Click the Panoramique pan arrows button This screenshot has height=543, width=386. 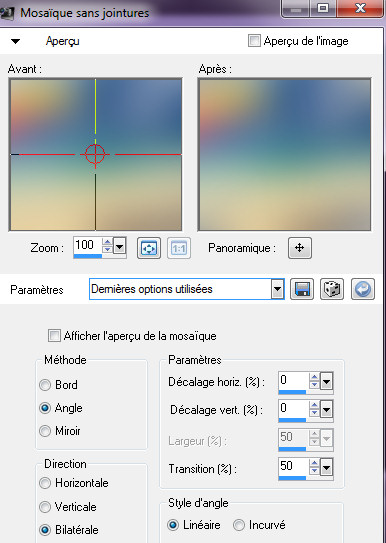point(300,248)
